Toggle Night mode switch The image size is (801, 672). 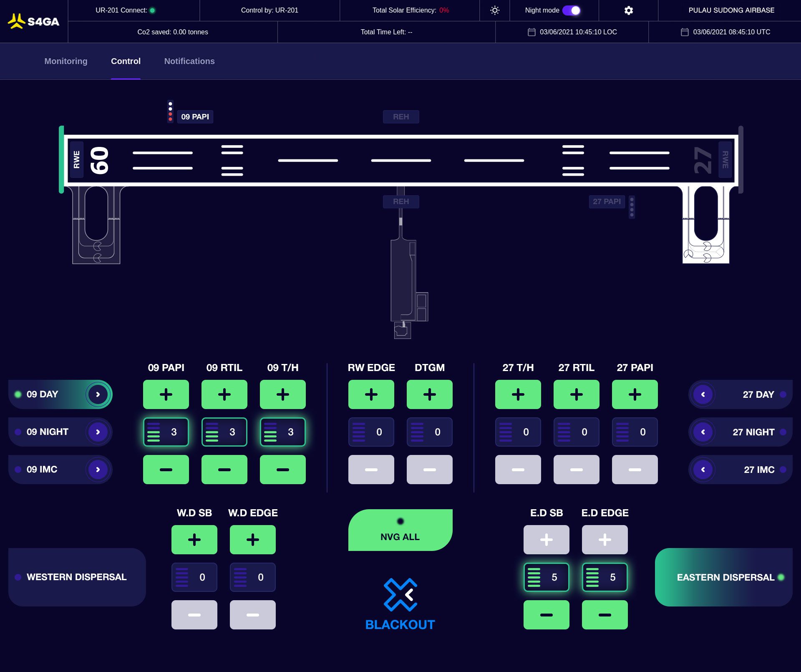coord(571,10)
